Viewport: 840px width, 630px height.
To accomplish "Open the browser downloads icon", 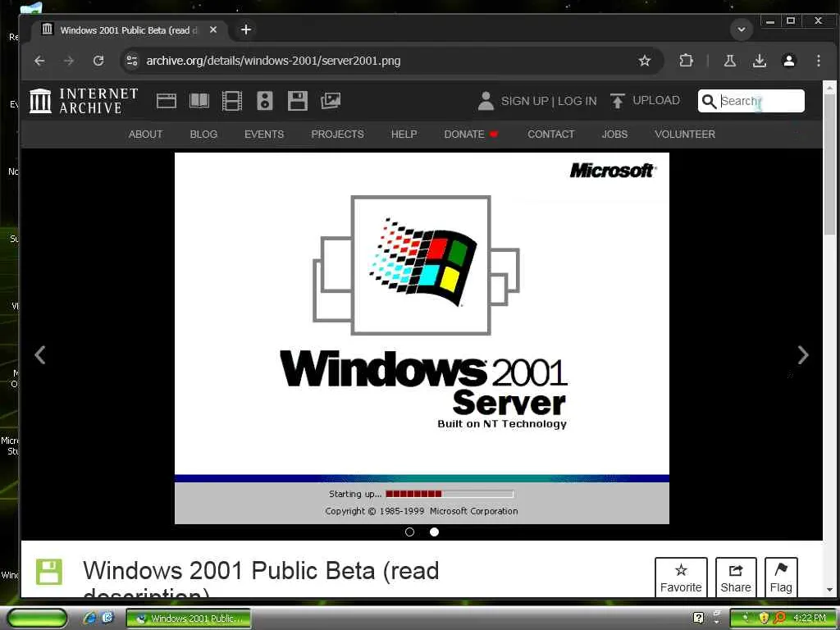I will (x=759, y=61).
